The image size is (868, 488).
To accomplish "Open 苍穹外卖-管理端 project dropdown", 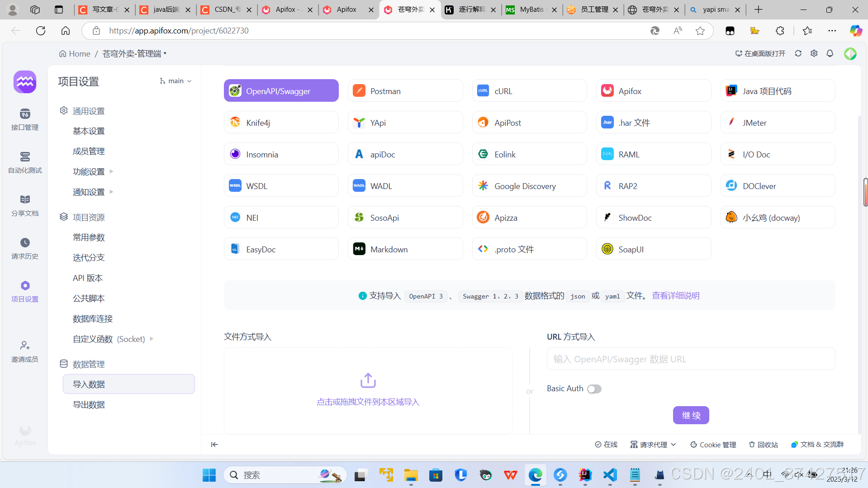I will tap(134, 54).
